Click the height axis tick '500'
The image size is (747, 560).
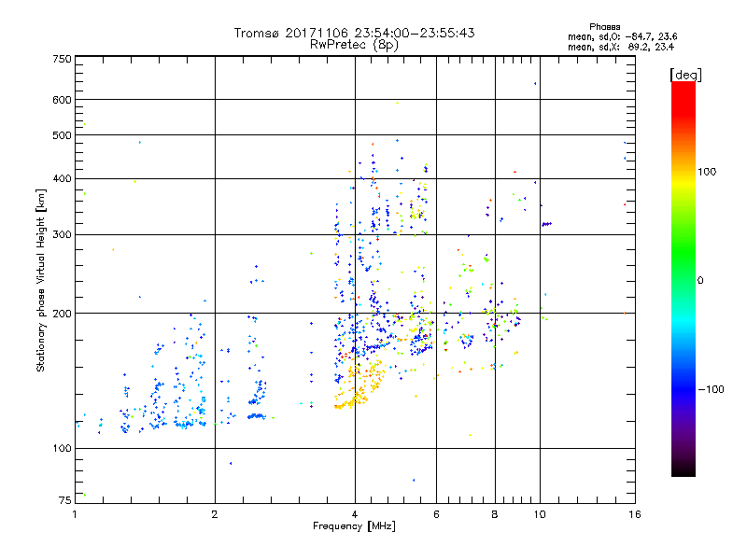point(62,135)
